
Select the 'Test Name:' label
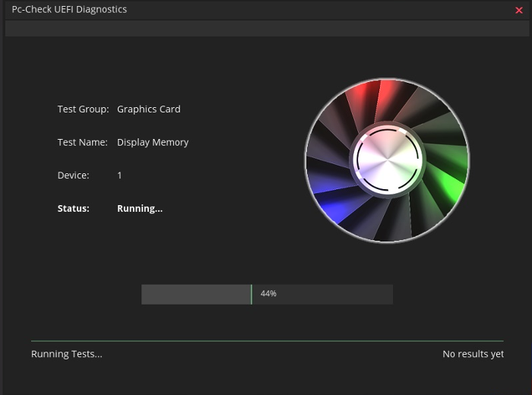pos(82,142)
